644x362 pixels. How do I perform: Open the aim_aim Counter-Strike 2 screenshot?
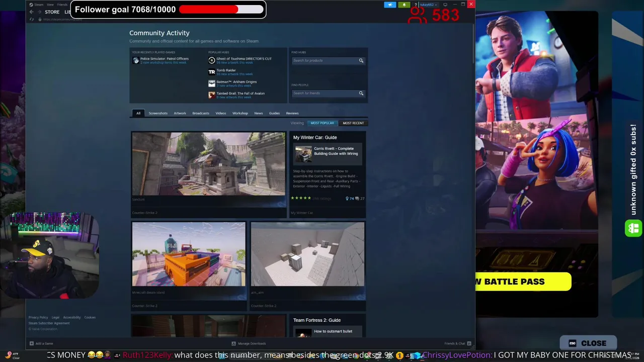click(x=307, y=254)
